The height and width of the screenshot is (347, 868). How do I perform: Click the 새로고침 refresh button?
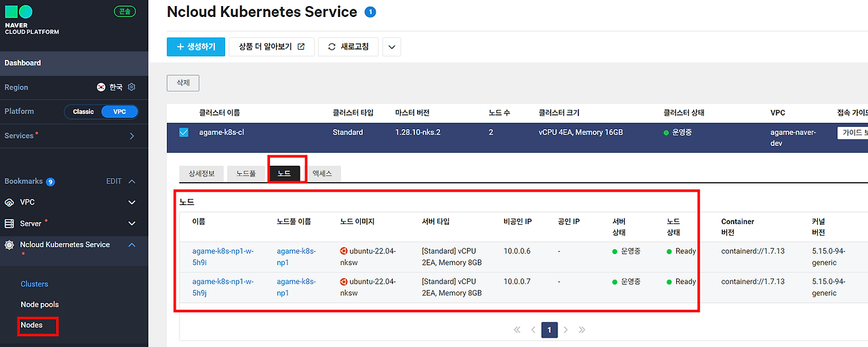[x=349, y=47]
